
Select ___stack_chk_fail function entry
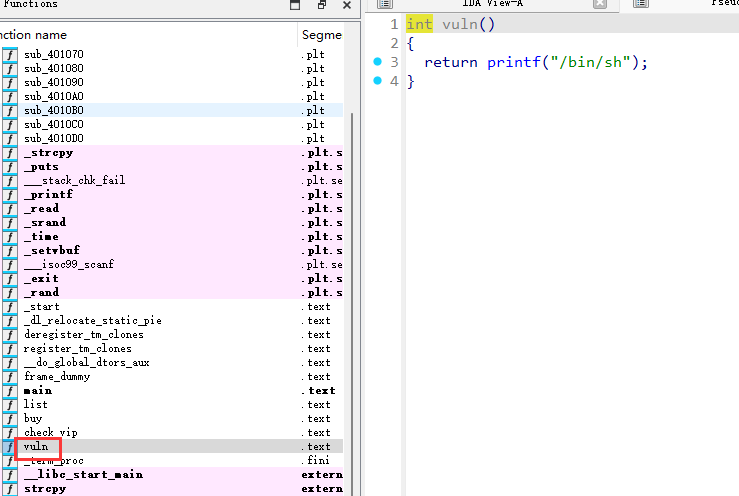click(172, 180)
